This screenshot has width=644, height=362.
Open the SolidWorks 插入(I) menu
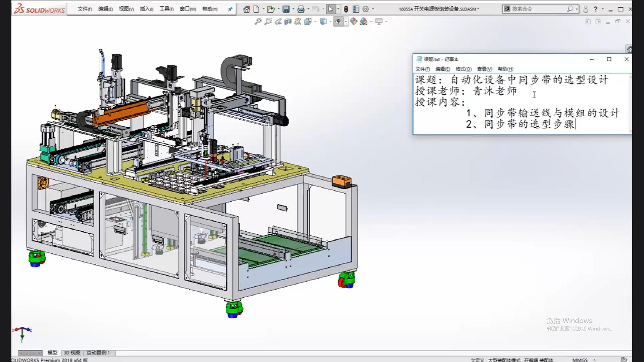point(147,9)
